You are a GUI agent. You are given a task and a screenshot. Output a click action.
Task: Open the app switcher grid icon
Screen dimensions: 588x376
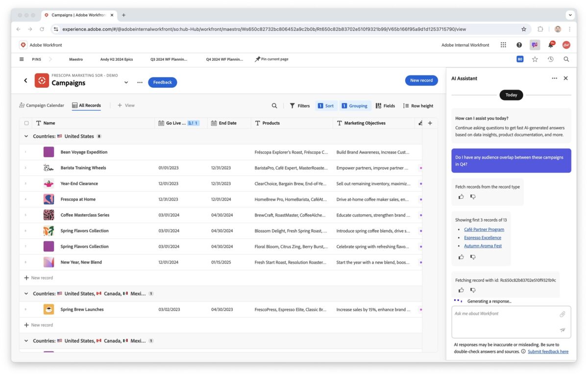pyautogui.click(x=503, y=45)
